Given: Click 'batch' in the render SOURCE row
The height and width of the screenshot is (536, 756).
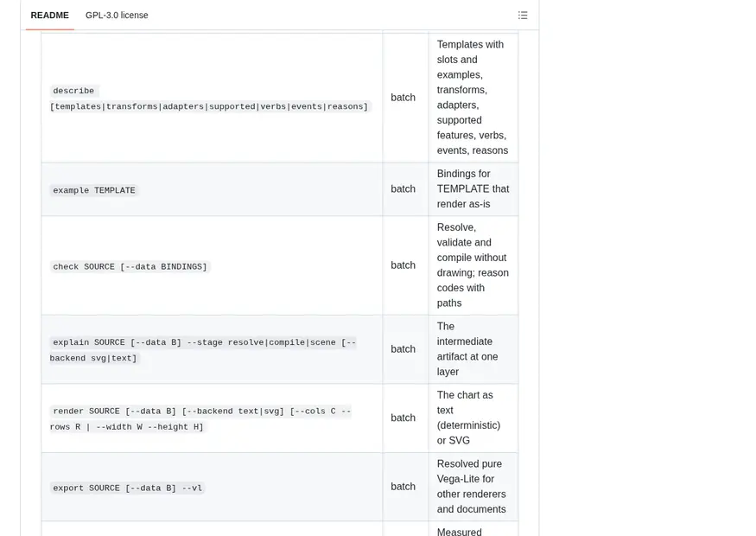Looking at the screenshot, I should point(403,418).
